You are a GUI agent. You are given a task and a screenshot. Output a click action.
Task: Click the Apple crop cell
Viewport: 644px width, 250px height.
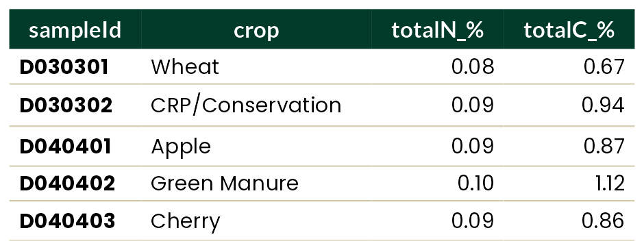181,147
